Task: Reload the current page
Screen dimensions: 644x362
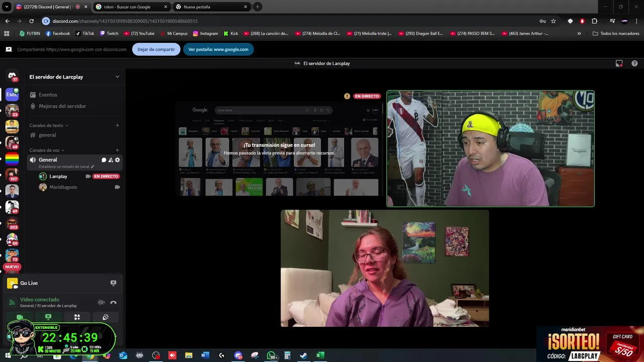Action: [31, 21]
